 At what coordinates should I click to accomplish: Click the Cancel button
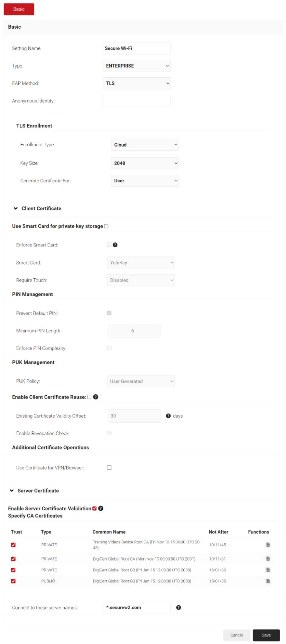pyautogui.click(x=236, y=635)
